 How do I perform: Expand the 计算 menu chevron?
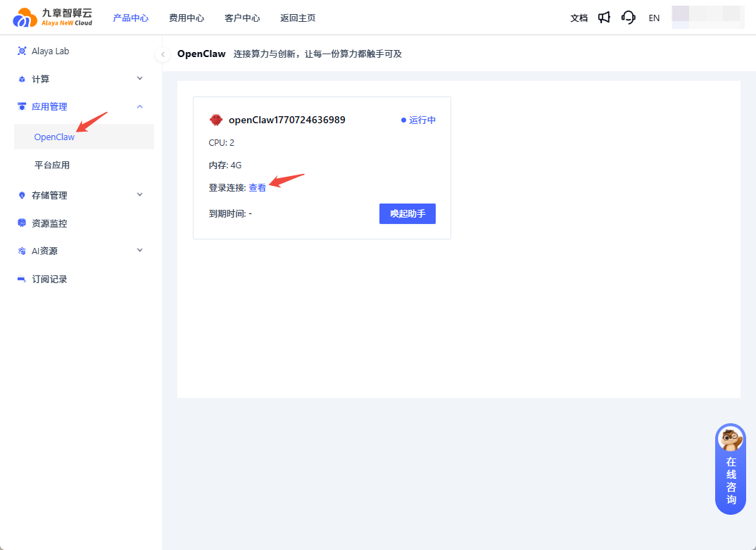(140, 79)
